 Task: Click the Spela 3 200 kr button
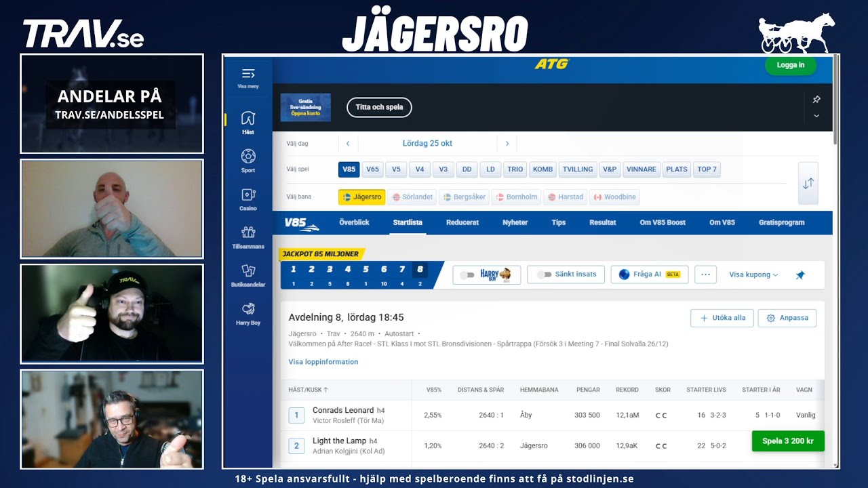[788, 441]
